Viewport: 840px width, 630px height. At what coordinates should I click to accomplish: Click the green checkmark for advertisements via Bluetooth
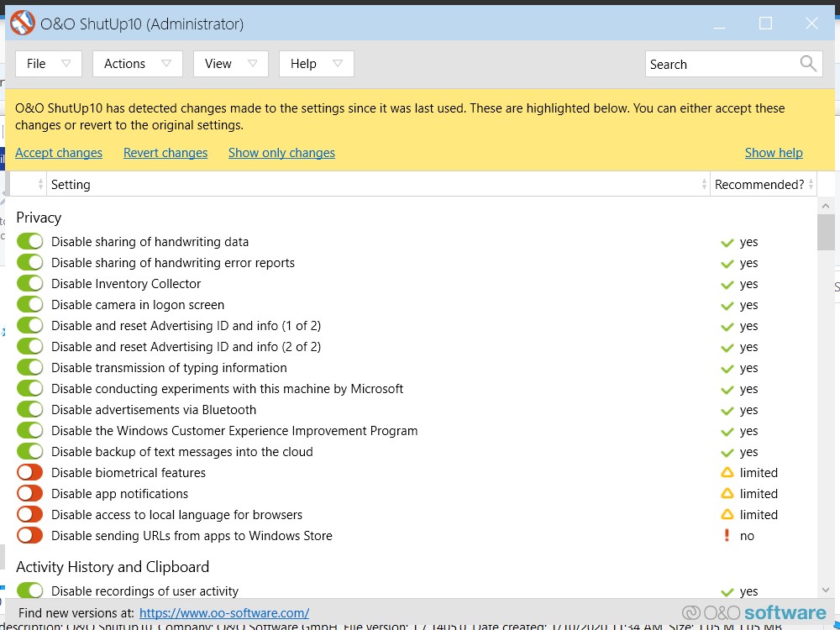(727, 411)
